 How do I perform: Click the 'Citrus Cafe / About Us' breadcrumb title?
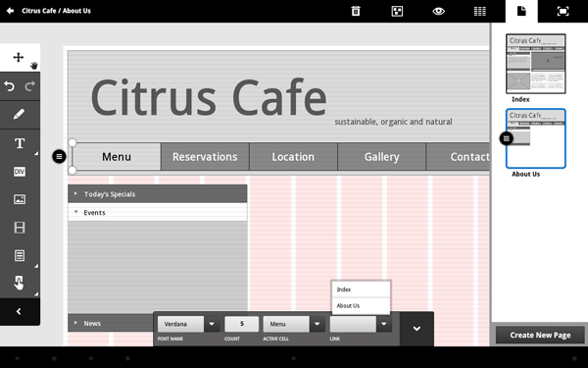56,11
